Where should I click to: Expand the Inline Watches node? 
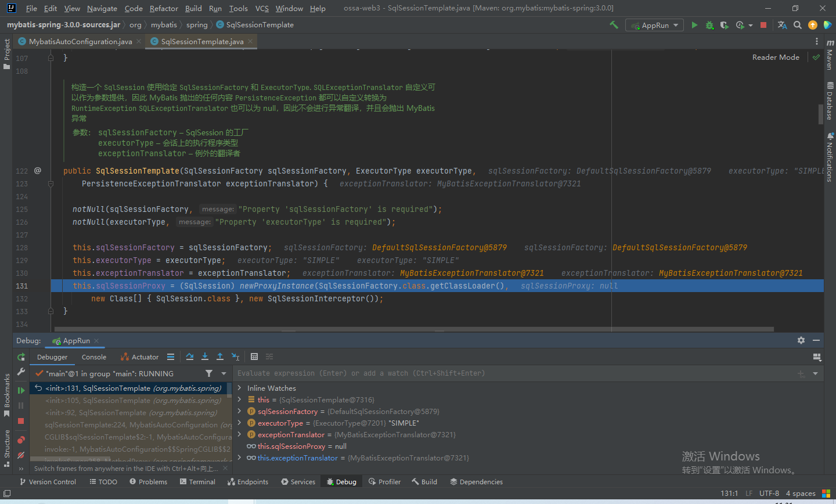coord(239,388)
